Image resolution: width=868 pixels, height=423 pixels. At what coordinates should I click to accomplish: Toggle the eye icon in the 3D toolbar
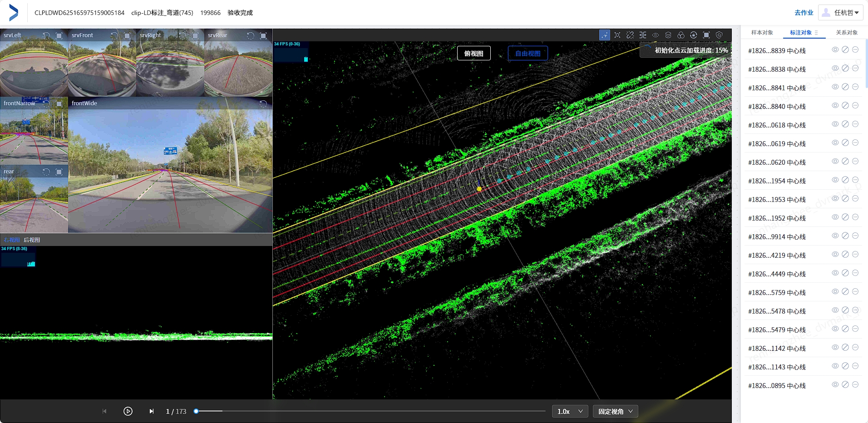(656, 35)
